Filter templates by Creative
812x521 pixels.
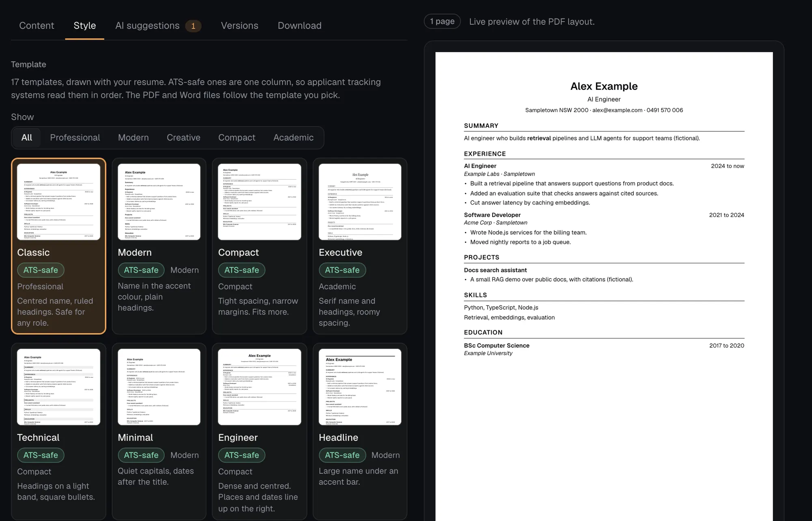184,138
